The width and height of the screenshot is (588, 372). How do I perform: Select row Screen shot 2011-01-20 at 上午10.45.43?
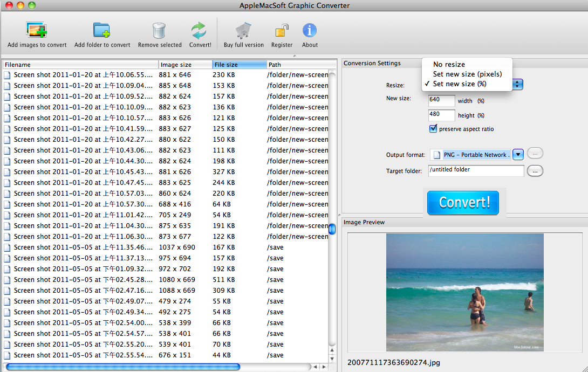point(166,172)
